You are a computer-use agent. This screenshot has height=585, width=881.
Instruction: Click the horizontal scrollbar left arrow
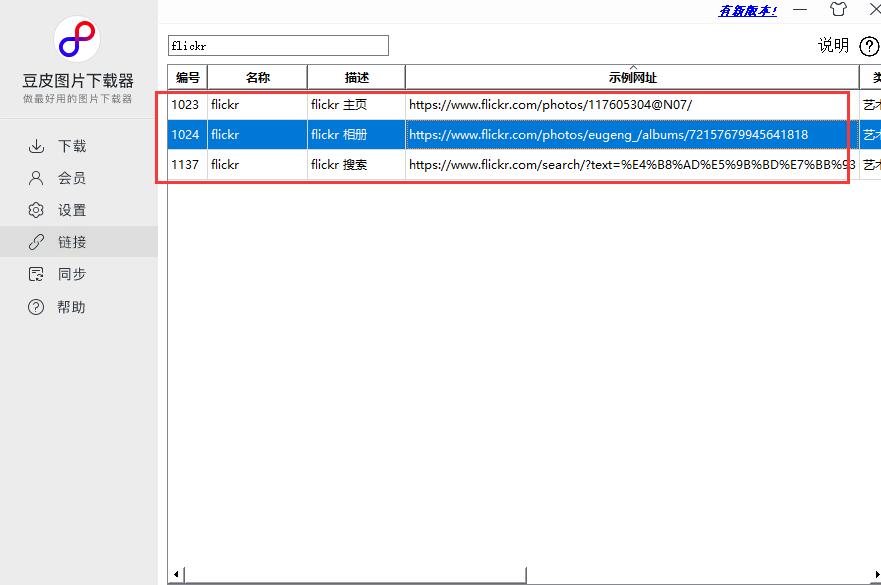point(176,574)
